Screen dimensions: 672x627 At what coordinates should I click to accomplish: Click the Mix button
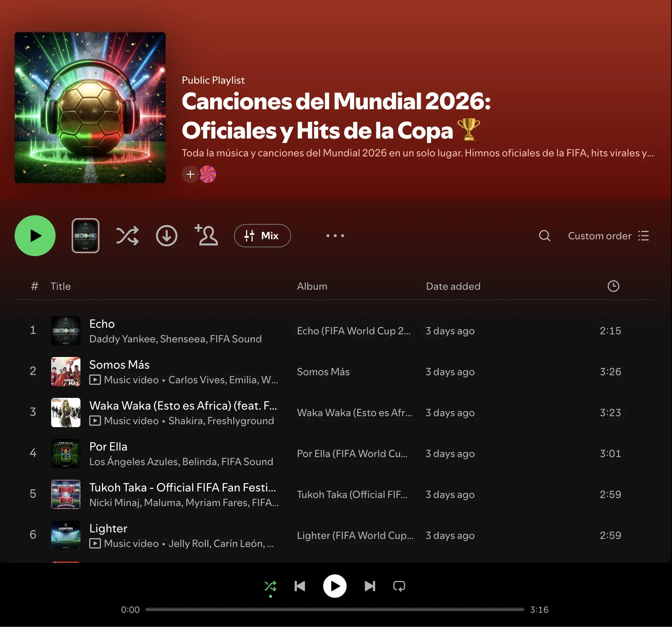(262, 236)
